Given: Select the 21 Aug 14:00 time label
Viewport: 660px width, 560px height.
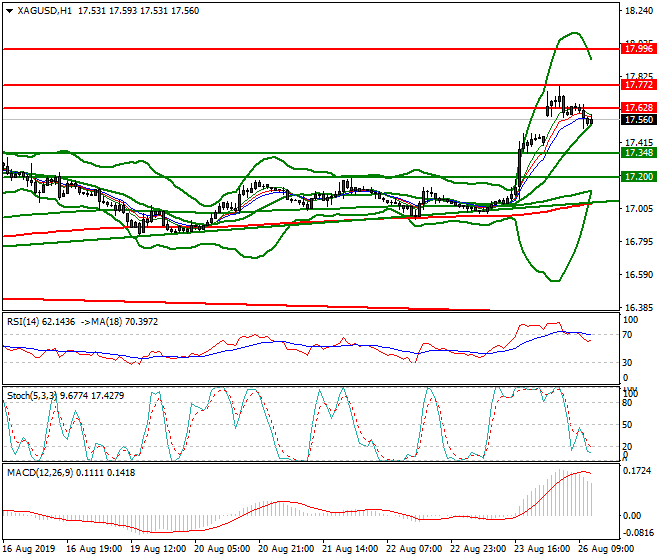Looking at the screenshot, I should (x=350, y=549).
